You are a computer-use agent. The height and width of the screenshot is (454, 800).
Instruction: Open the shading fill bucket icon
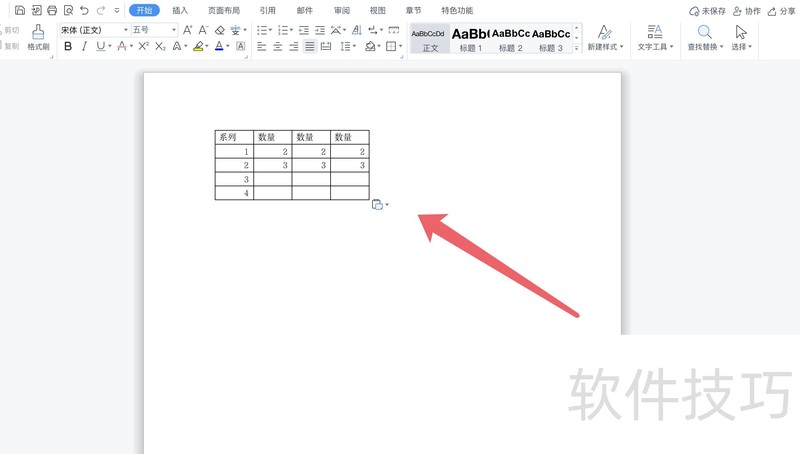370,46
